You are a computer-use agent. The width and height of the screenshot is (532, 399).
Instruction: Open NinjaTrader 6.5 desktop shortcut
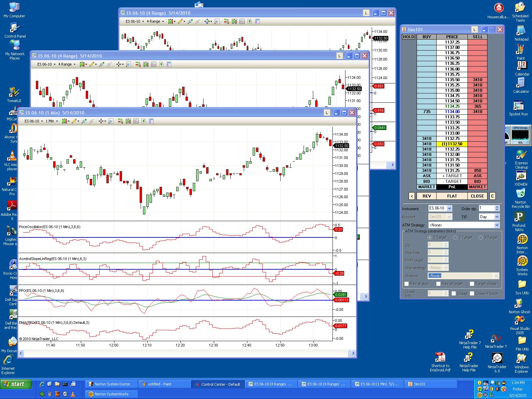497,363
